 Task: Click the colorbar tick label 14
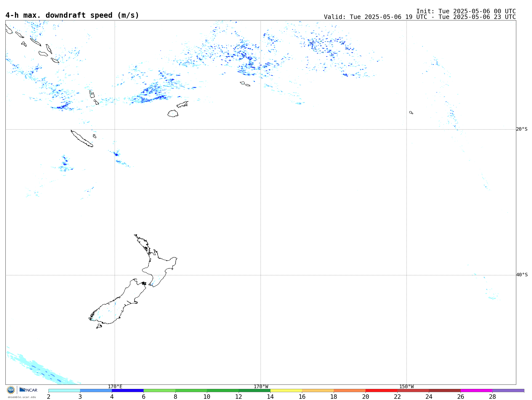pos(270,397)
